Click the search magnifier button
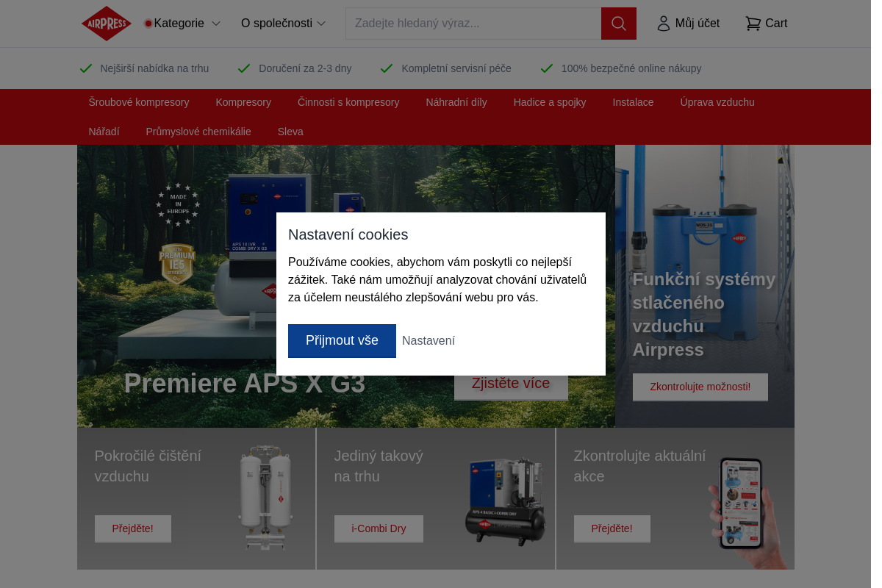882x588 pixels. [619, 24]
